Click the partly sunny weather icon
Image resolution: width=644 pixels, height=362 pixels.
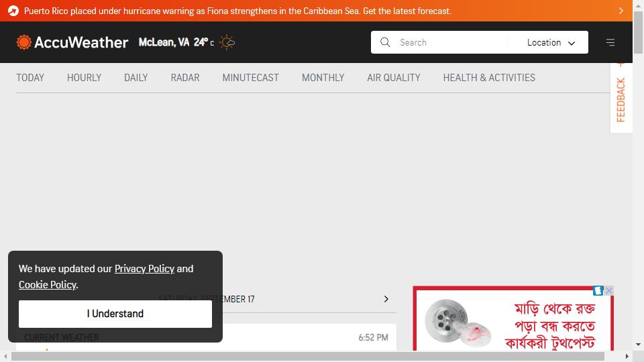[x=227, y=42]
